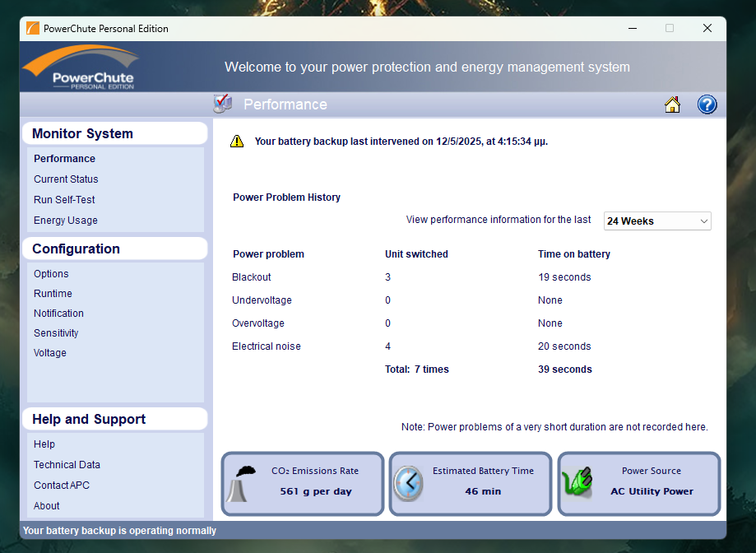
Task: Click the Overvoltage row label
Action: tap(258, 323)
